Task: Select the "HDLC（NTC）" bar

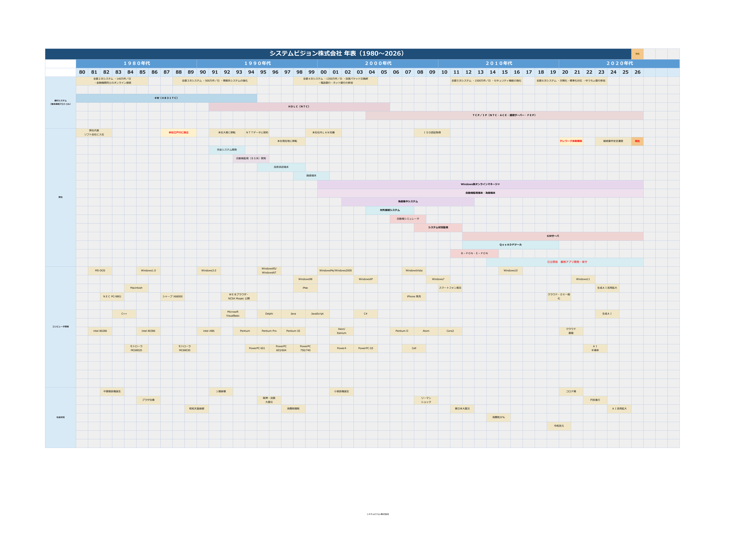Action: [x=299, y=107]
